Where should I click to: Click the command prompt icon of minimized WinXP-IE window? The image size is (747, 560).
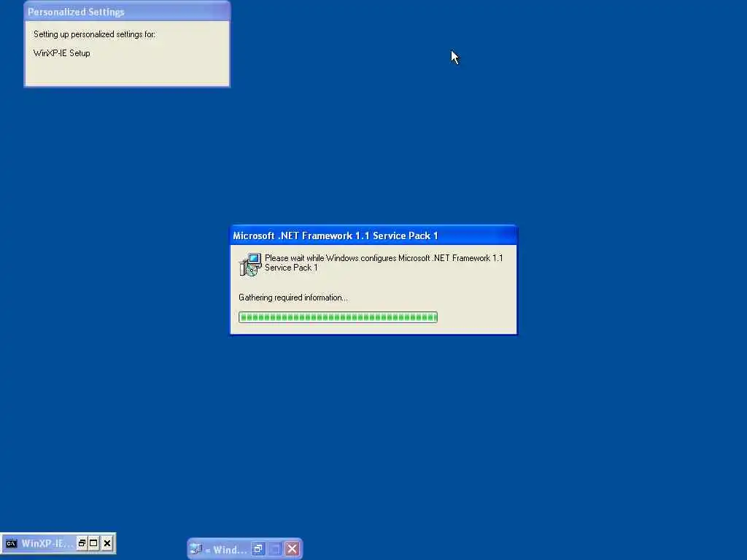pyautogui.click(x=12, y=543)
